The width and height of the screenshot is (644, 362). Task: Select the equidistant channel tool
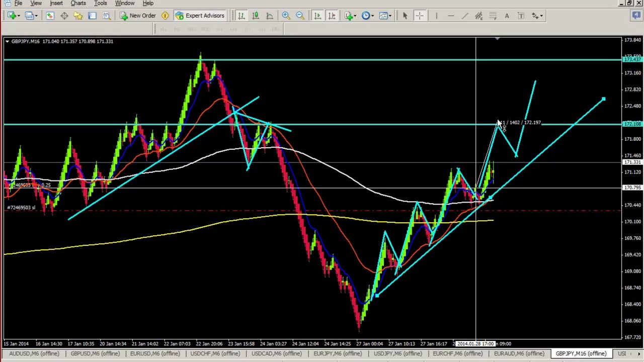click(x=478, y=16)
